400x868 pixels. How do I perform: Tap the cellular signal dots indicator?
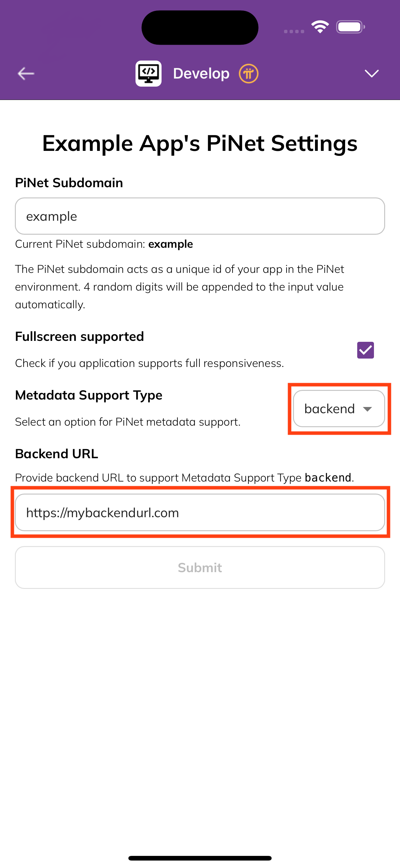pos(293,31)
